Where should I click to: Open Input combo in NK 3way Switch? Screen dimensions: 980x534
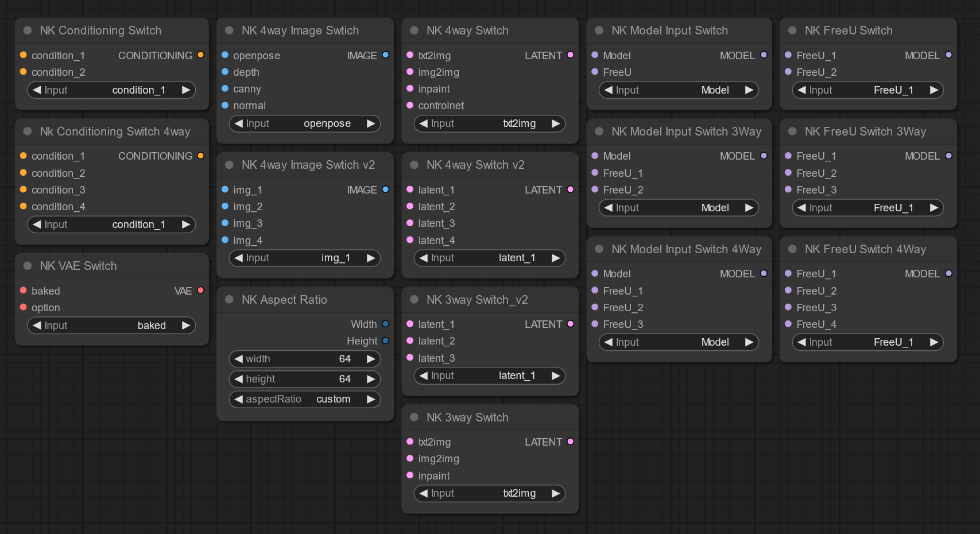[x=490, y=493]
